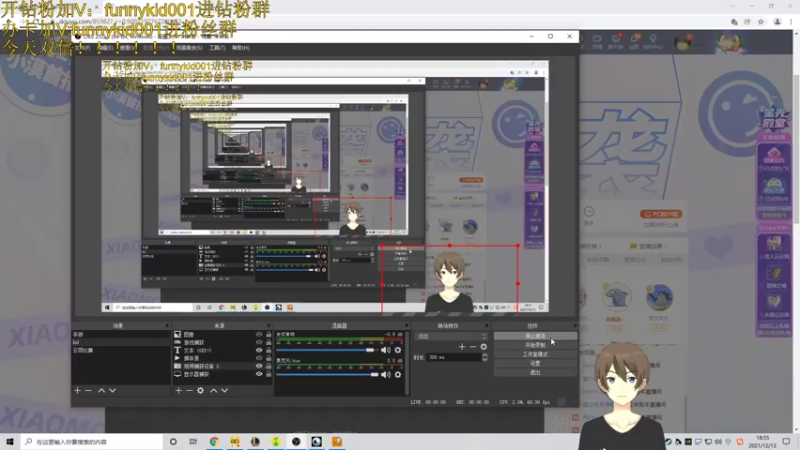The width and height of the screenshot is (800, 450).
Task: Open the taskbar clock showing 18:55
Action: click(x=762, y=441)
